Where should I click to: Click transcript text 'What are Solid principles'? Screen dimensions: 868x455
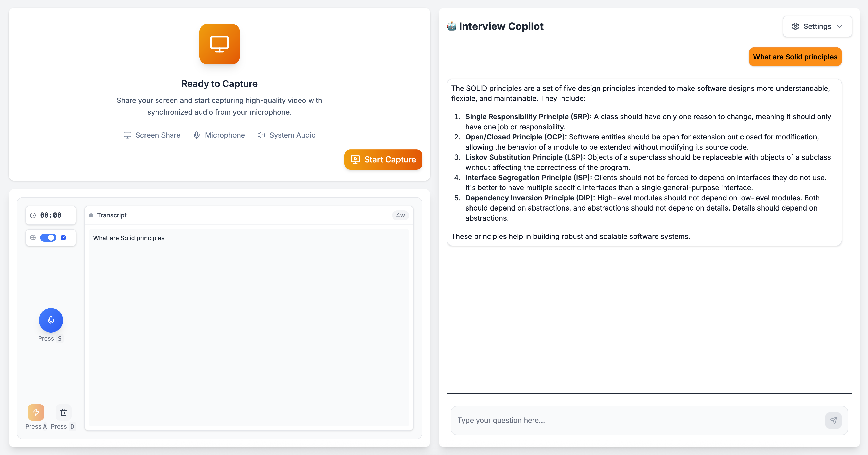[129, 238]
